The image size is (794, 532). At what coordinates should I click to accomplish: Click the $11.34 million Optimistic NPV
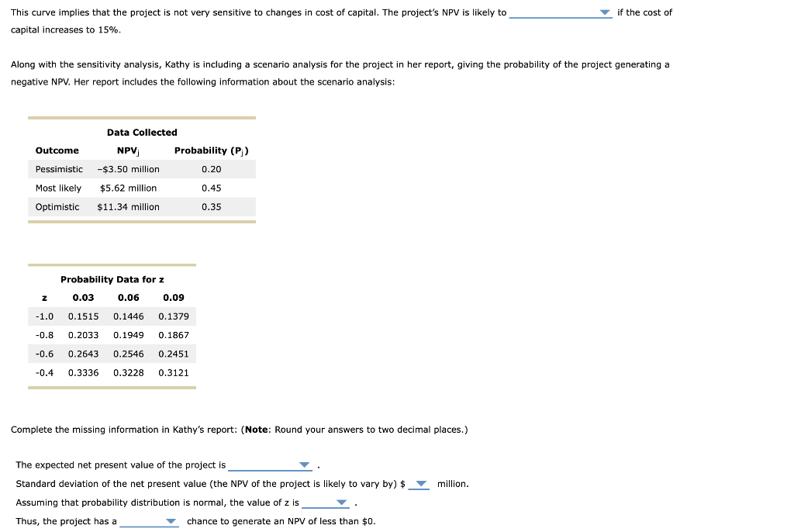[x=129, y=206]
